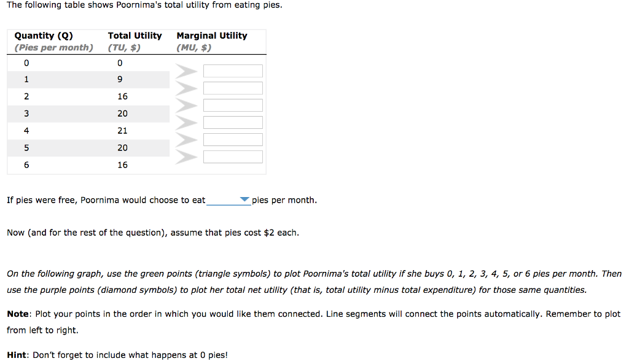Click the Marginal Utility column header

(212, 36)
